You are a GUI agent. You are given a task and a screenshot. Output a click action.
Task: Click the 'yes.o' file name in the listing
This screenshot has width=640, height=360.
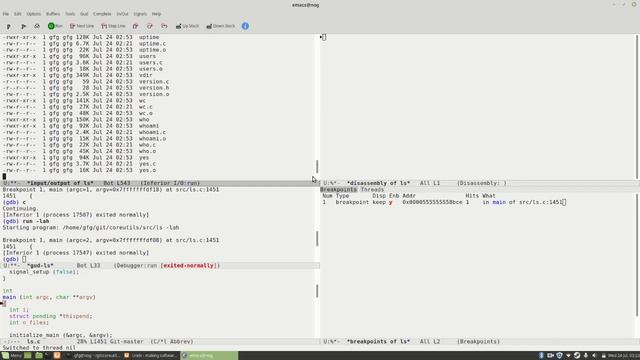pos(147,171)
